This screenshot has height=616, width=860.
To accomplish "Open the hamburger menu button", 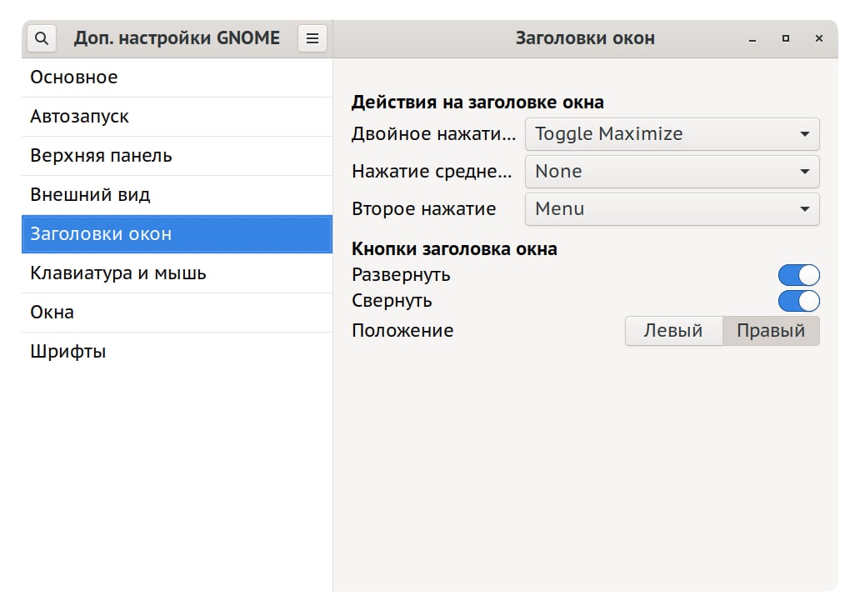I will click(x=312, y=38).
